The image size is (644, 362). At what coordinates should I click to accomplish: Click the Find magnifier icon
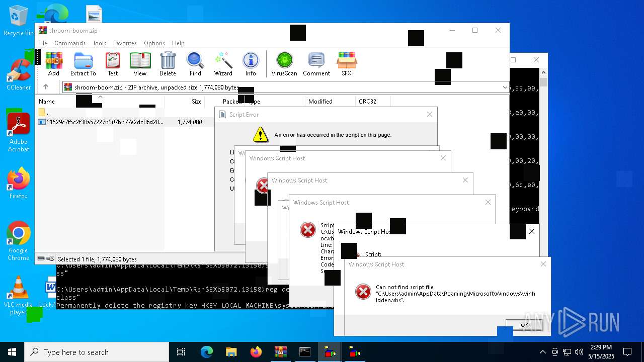195,64
